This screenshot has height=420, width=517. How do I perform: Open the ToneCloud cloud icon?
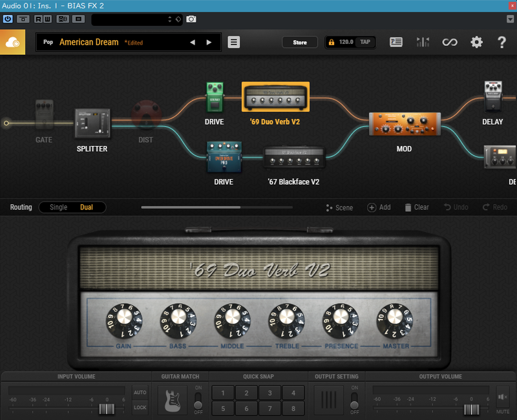12,42
